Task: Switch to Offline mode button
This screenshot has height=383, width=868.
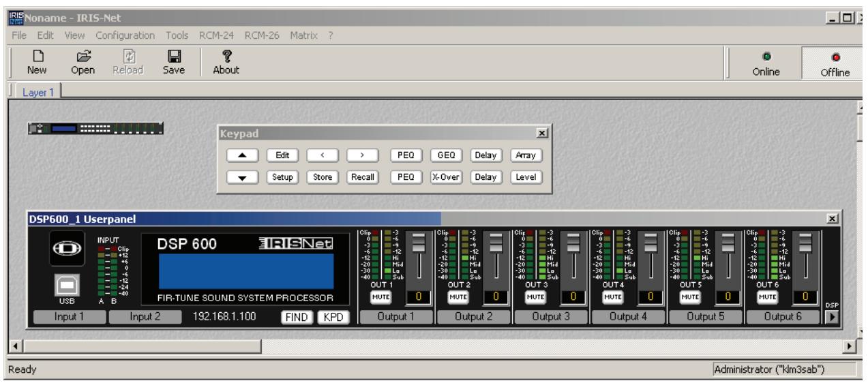Action: [x=835, y=64]
